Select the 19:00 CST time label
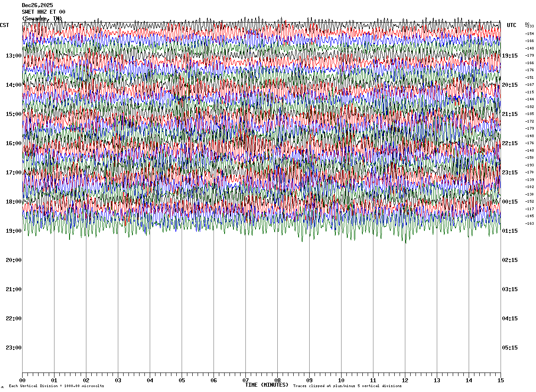 pyautogui.click(x=14, y=231)
